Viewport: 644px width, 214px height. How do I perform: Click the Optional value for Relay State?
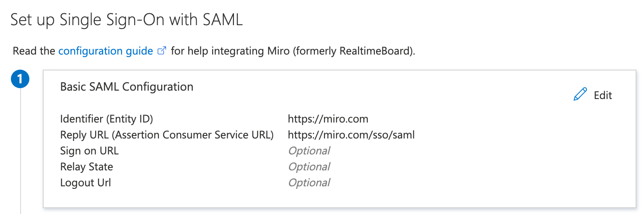[309, 167]
